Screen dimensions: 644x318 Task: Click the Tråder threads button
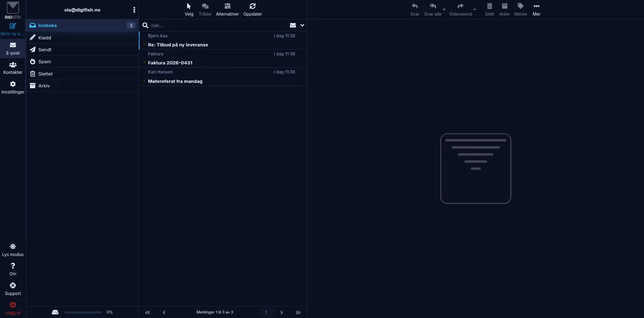[x=205, y=9]
